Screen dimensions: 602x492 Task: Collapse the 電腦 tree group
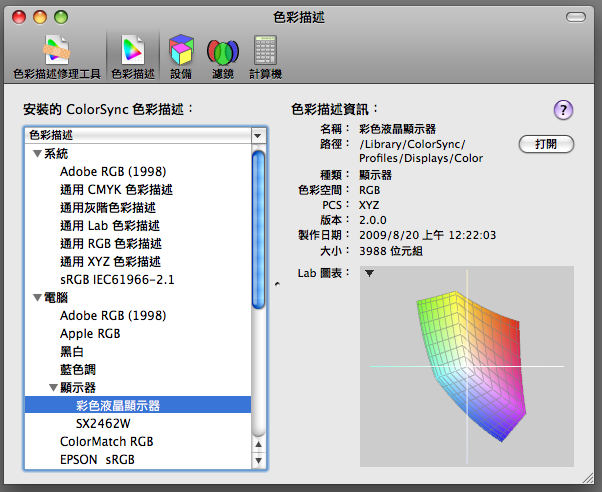click(37, 298)
